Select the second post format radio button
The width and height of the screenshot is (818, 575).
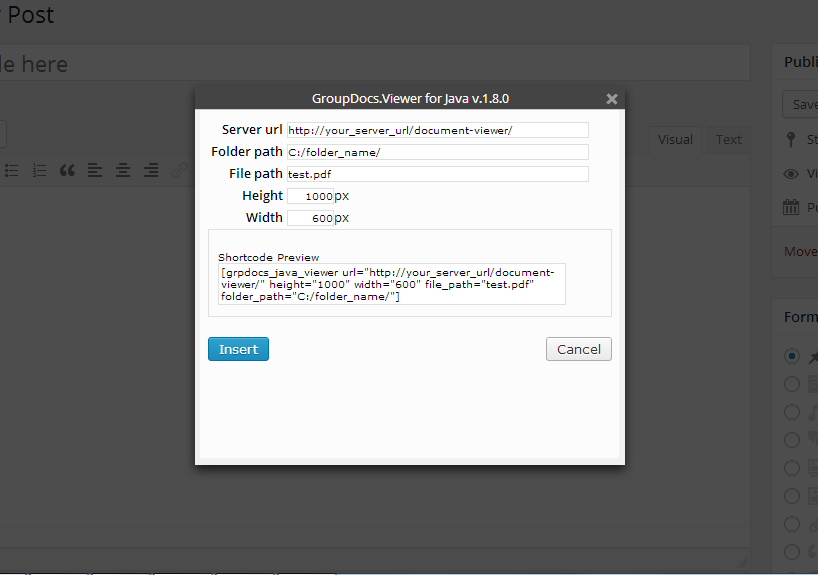tap(792, 384)
